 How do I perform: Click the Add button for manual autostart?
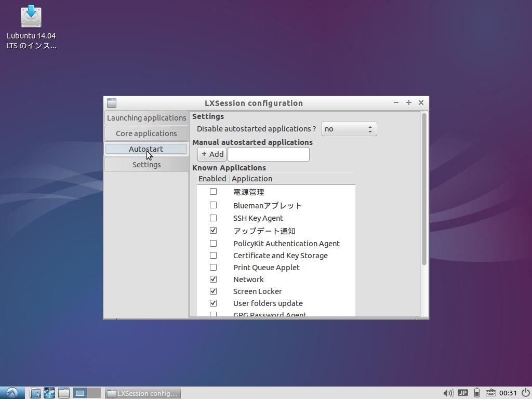pyautogui.click(x=211, y=154)
